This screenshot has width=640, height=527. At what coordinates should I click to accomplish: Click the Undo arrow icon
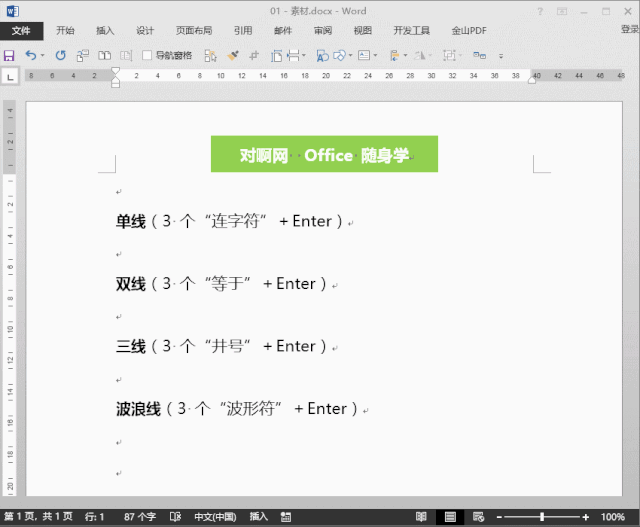tap(31, 55)
